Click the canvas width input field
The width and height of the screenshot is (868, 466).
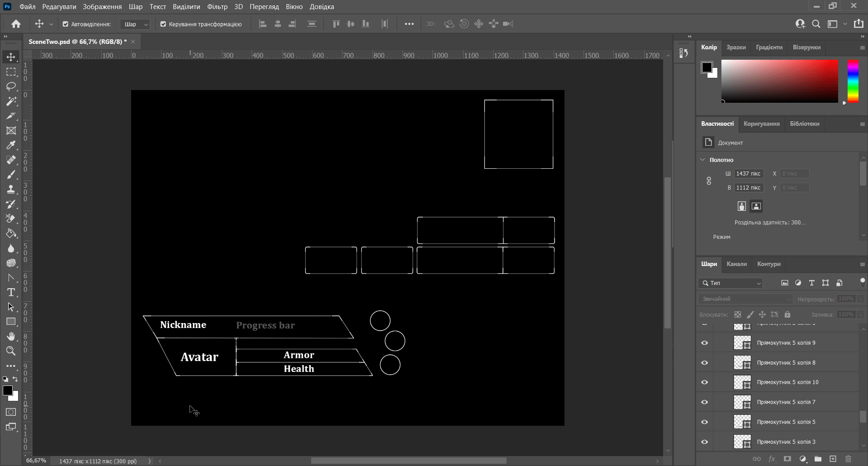[748, 174]
